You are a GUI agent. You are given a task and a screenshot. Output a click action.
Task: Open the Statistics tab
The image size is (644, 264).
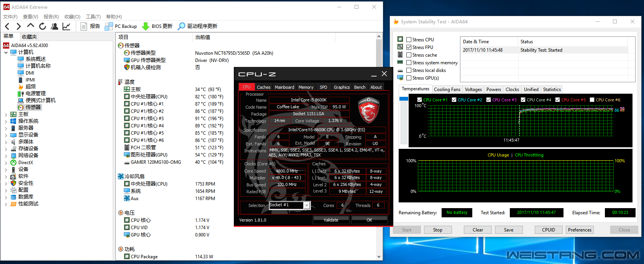[x=552, y=89]
